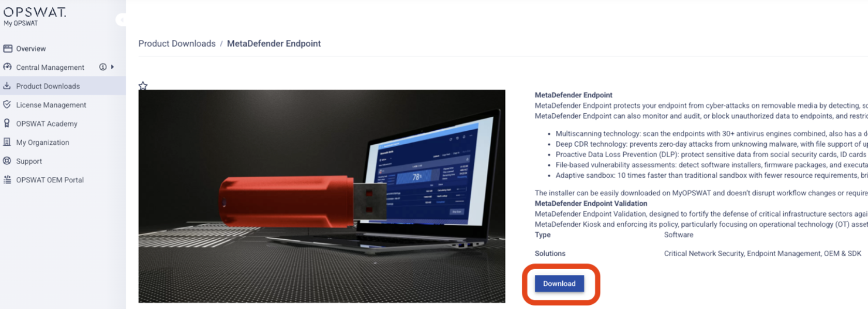Open My Organization section

42,142
